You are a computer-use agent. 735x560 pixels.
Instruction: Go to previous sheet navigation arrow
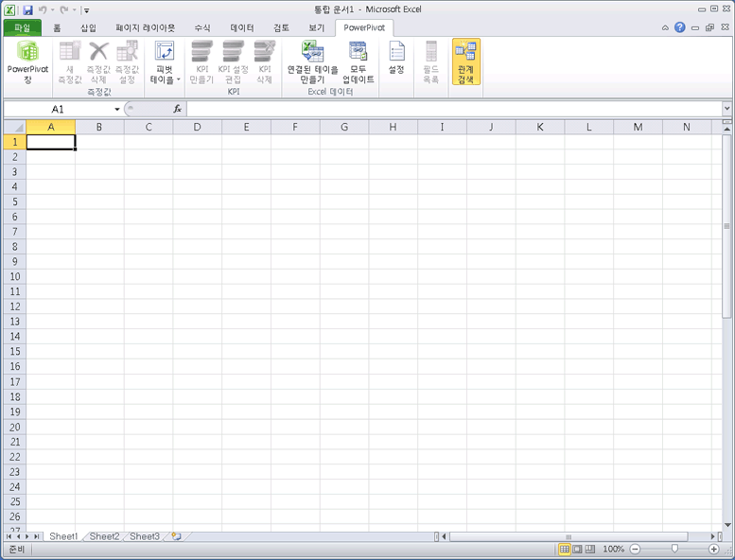[18, 536]
